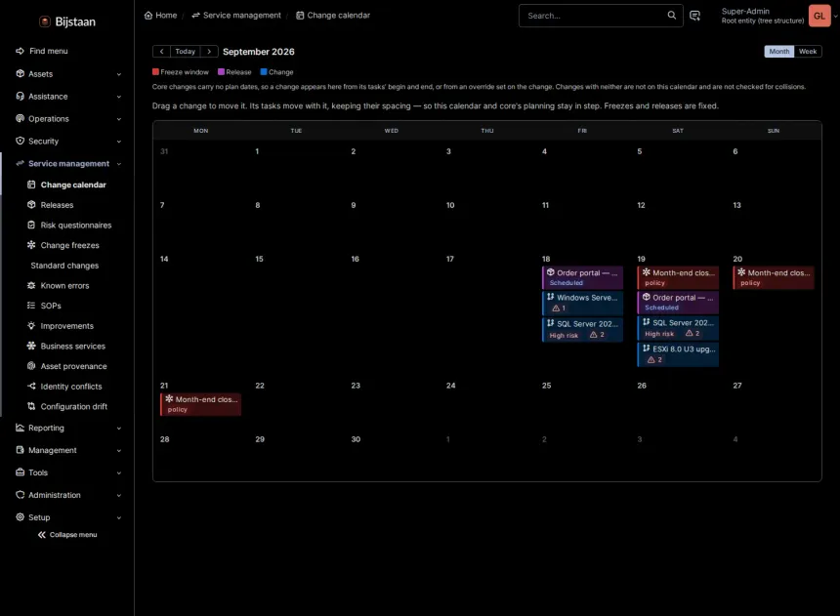This screenshot has width=840, height=616.
Task: Follow the Service management breadcrumb link
Action: (236, 15)
